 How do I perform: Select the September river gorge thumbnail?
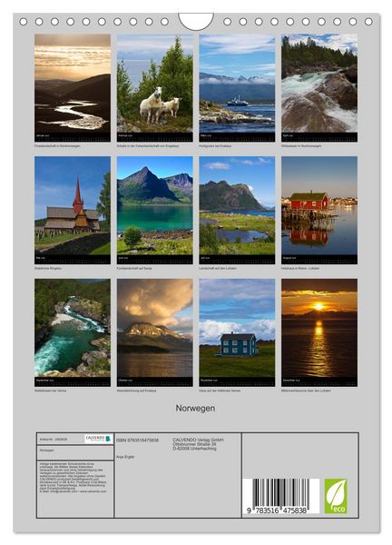pyautogui.click(x=73, y=332)
